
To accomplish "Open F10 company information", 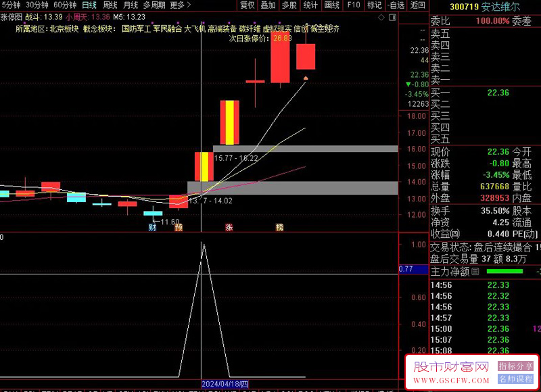I will [x=353, y=5].
